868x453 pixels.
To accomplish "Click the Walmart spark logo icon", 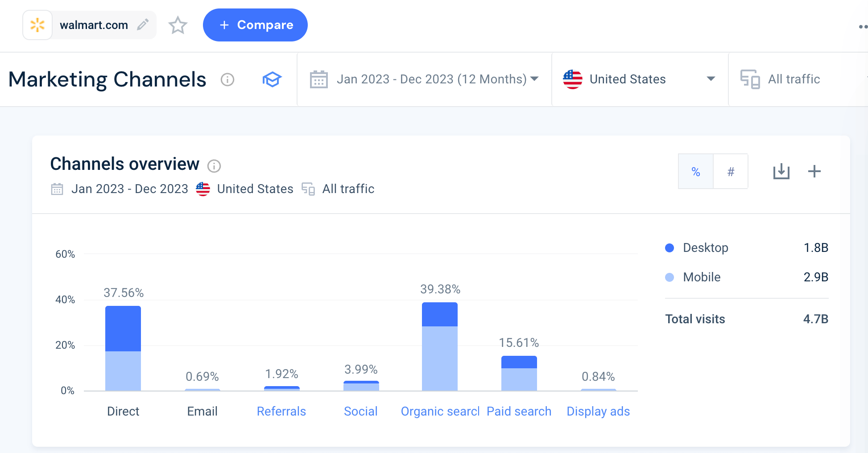I will coord(37,25).
